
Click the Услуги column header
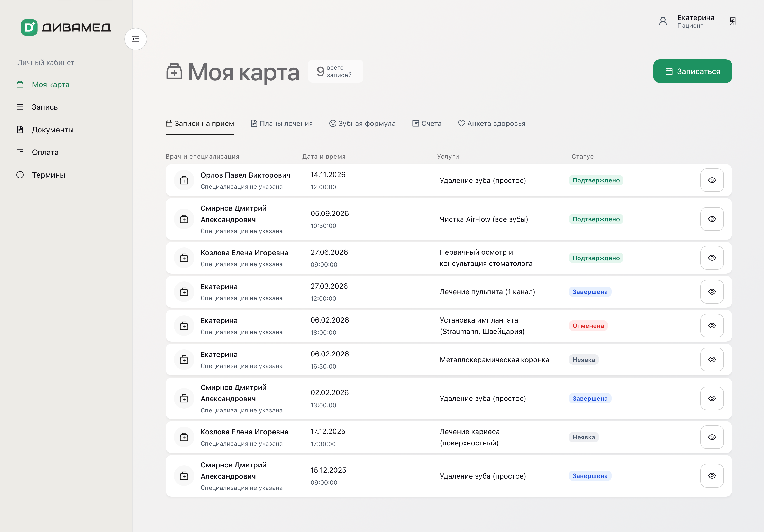click(448, 157)
